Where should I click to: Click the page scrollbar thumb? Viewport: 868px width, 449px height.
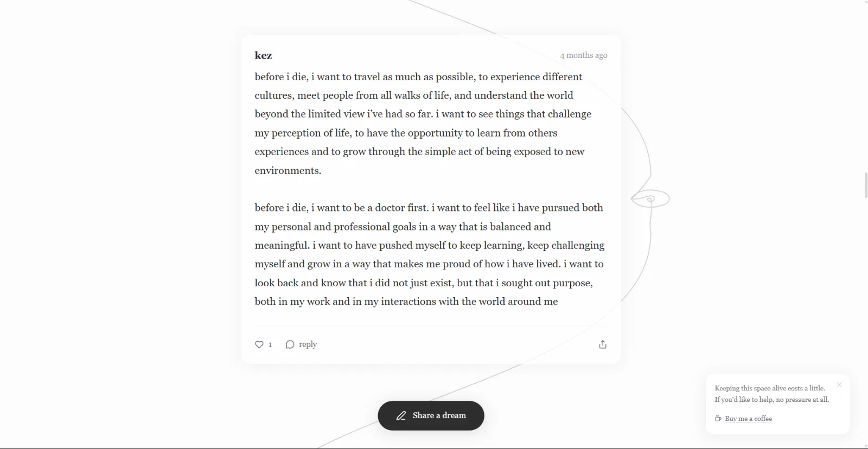coord(866,185)
